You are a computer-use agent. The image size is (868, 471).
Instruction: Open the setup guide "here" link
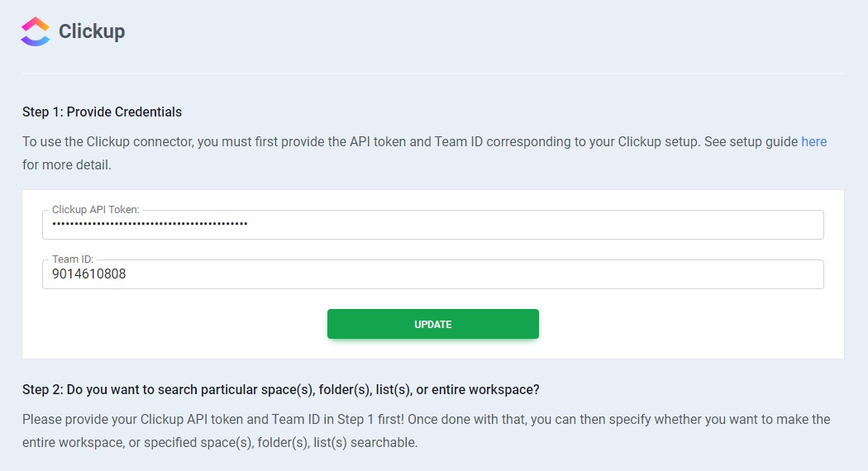pos(813,141)
